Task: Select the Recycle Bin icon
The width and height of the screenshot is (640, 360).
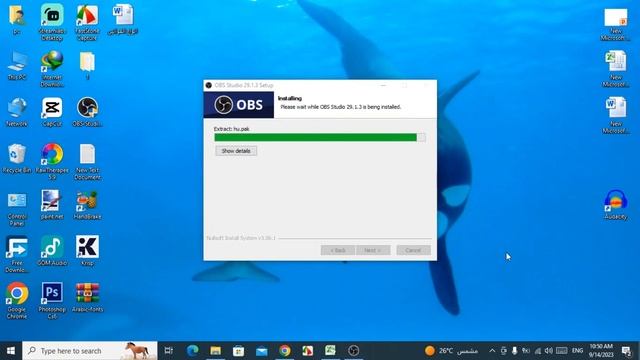Action: tap(17, 158)
